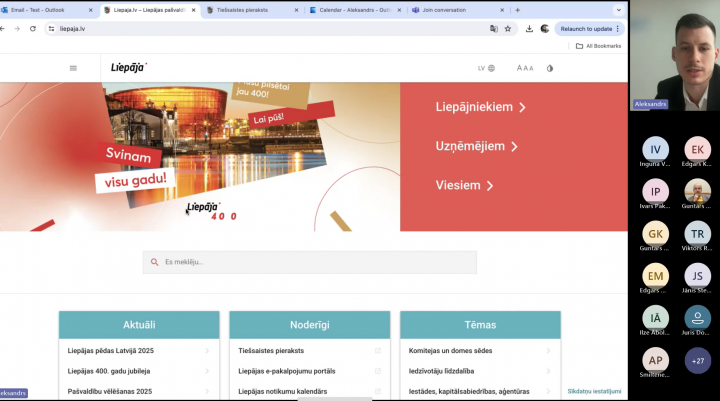Viewport: 720px width, 401px height.
Task: Select Guntars photo participant avatar
Action: (698, 192)
